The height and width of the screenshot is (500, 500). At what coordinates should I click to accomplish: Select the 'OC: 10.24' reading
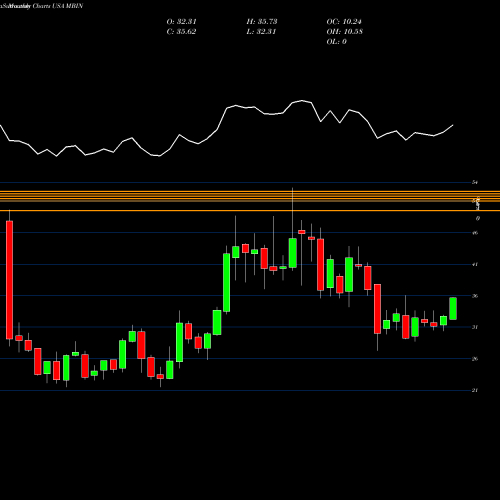click(x=344, y=22)
